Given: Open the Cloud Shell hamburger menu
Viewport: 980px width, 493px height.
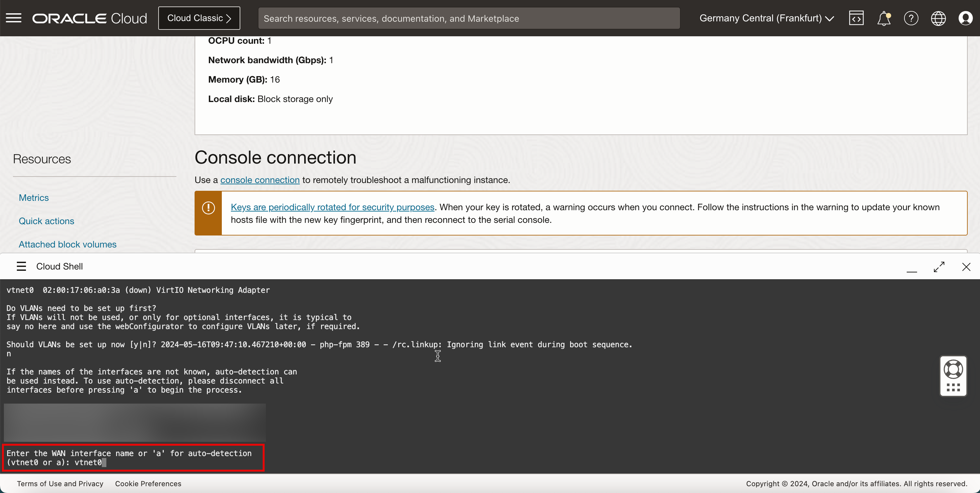Looking at the screenshot, I should coord(21,267).
